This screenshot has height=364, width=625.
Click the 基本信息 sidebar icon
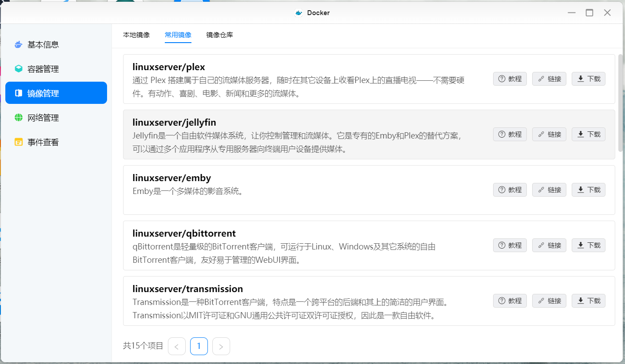(x=18, y=44)
